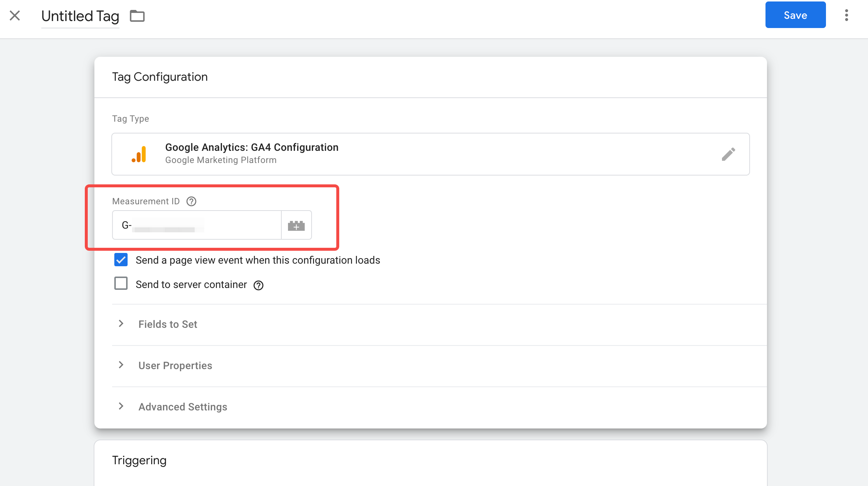Uncheck Send a page view event option

121,260
